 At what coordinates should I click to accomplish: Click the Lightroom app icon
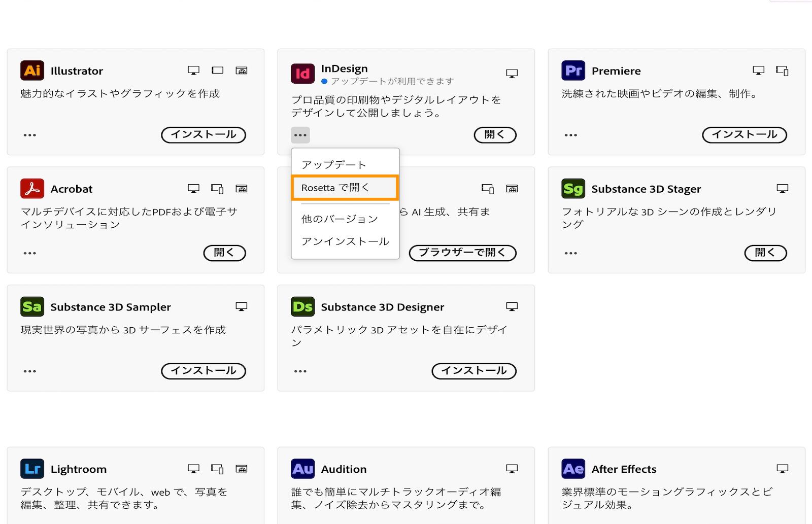tap(32, 469)
